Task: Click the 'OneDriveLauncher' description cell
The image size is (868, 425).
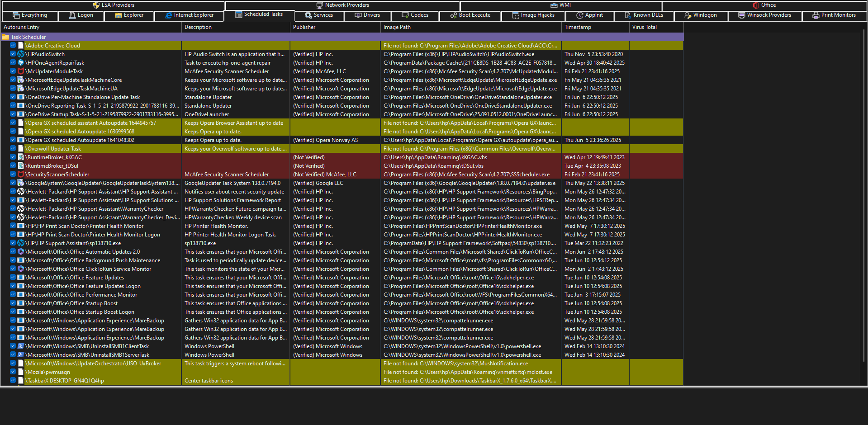Action: [207, 114]
